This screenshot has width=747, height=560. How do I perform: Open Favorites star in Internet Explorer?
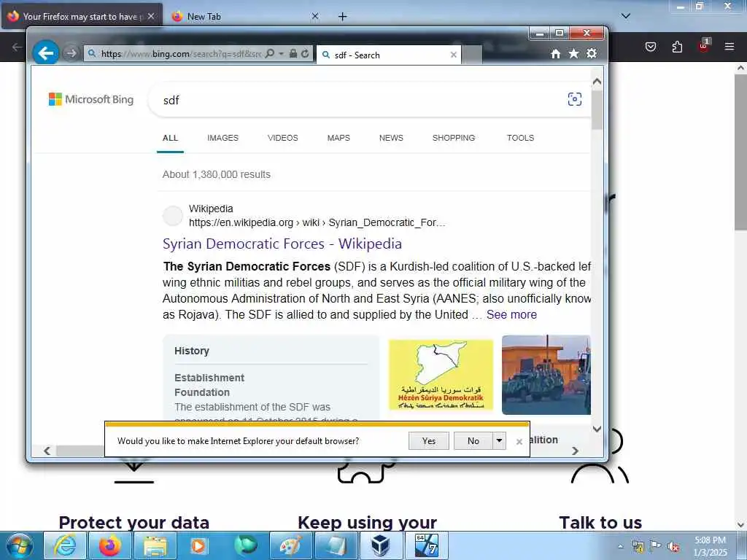573,53
